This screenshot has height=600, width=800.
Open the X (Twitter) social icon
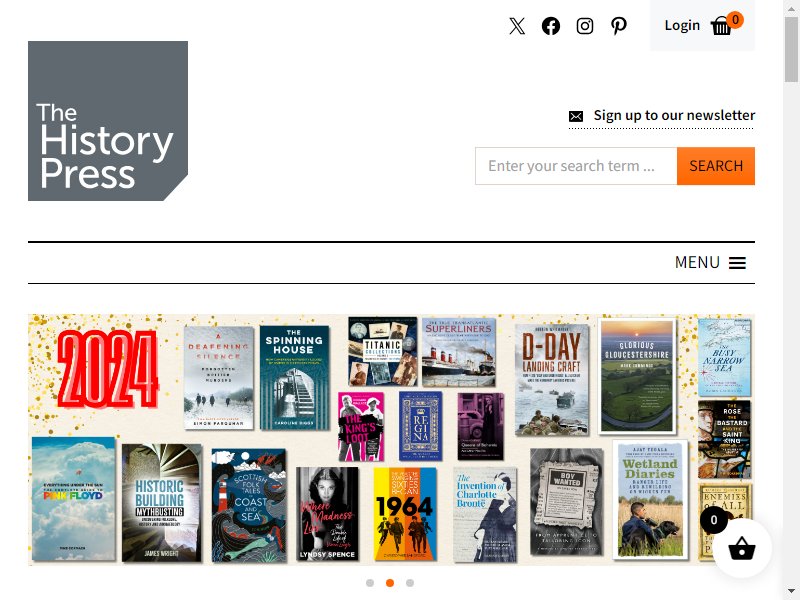(517, 26)
